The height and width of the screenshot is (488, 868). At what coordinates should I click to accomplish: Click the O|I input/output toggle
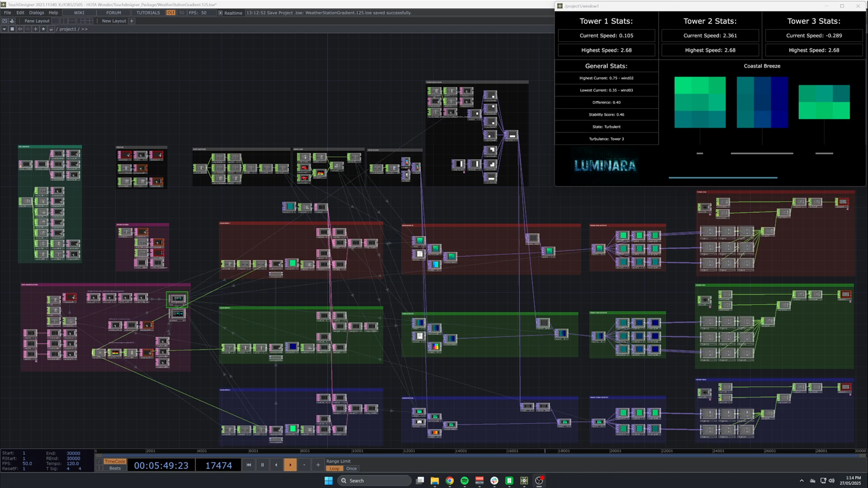[171, 13]
